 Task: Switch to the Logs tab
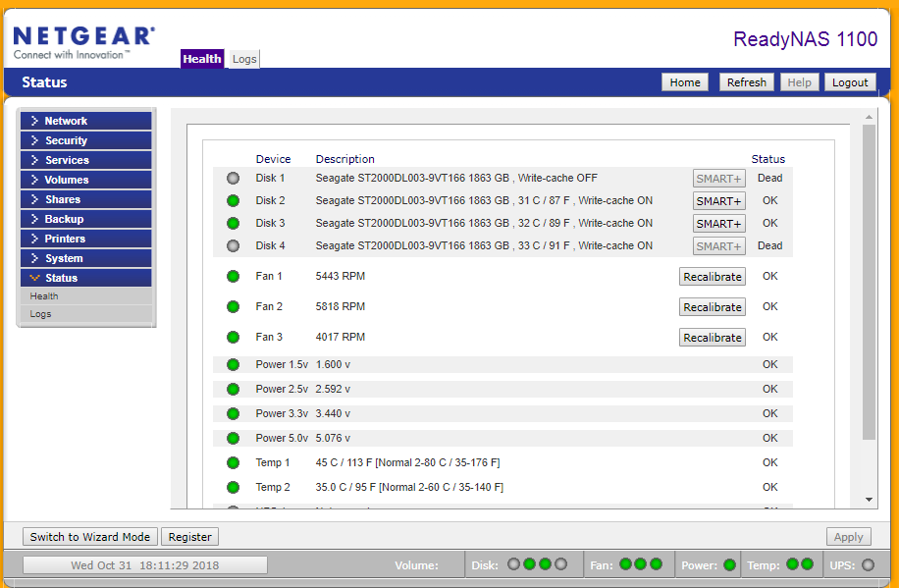coord(243,58)
